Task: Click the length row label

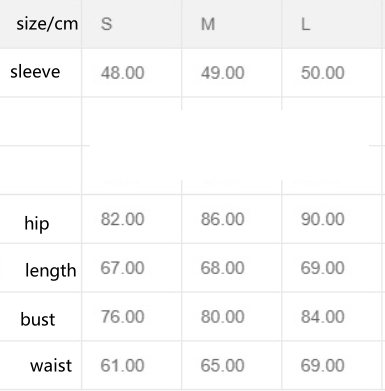Action: pos(51,271)
